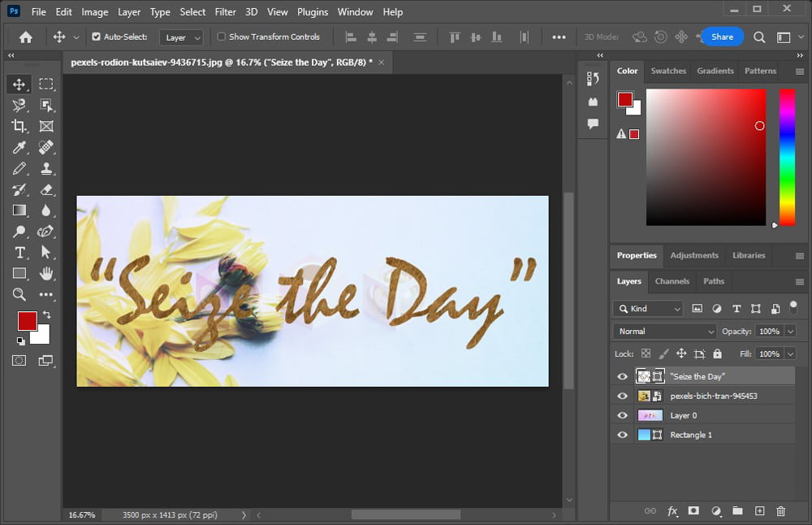Screen dimensions: 812x525
Task: Enable Show Transform Controls
Action: point(220,37)
